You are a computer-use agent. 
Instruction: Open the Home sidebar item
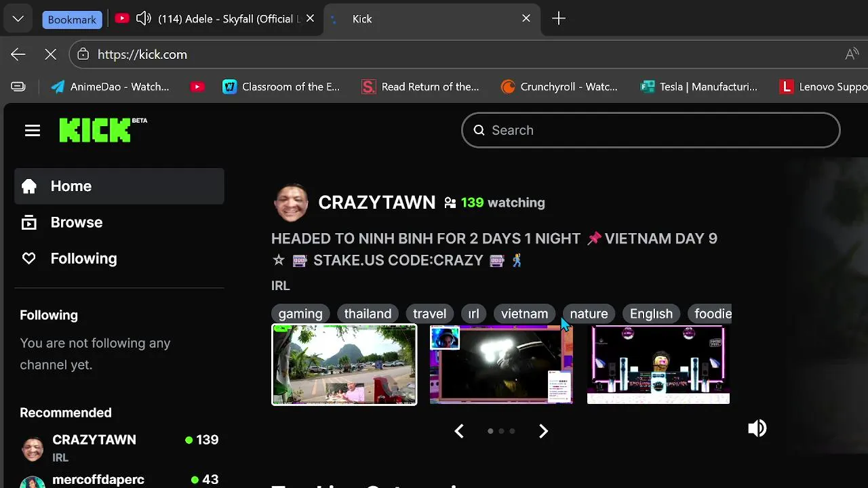tap(119, 186)
